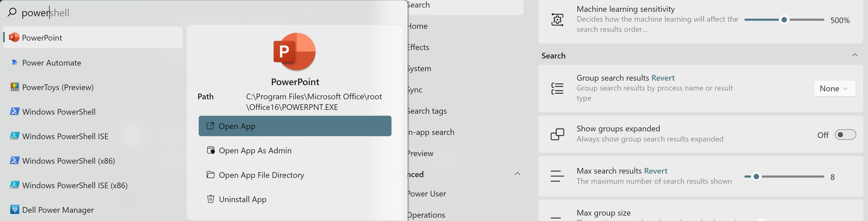Click the gear icon beside Machine learning sensitivity
868x221 pixels.
[557, 20]
